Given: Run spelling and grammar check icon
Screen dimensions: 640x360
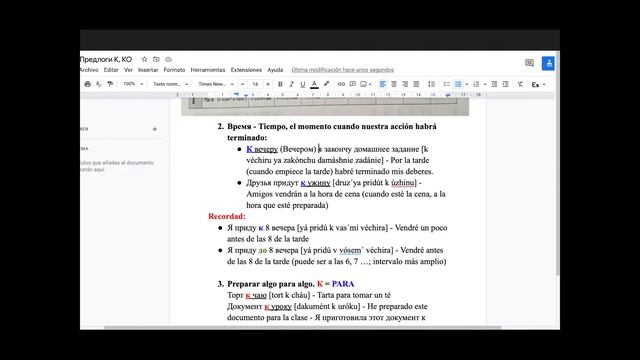Looking at the screenshot, I should (99, 84).
